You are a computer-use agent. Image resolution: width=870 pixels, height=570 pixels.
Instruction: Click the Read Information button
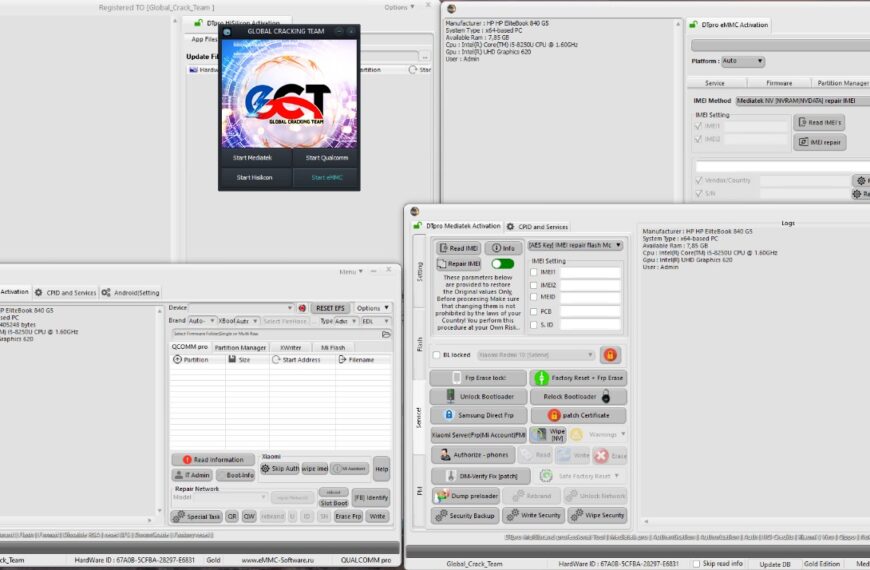pos(213,460)
